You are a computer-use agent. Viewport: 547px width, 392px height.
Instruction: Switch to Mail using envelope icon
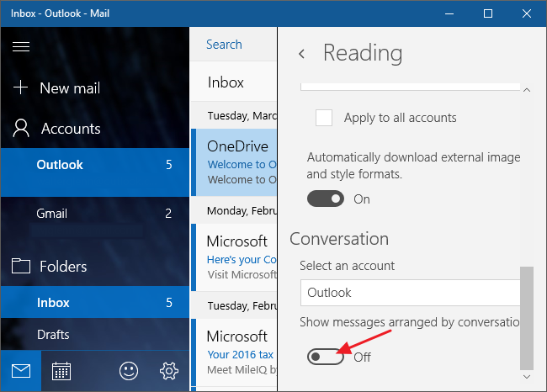click(x=21, y=371)
